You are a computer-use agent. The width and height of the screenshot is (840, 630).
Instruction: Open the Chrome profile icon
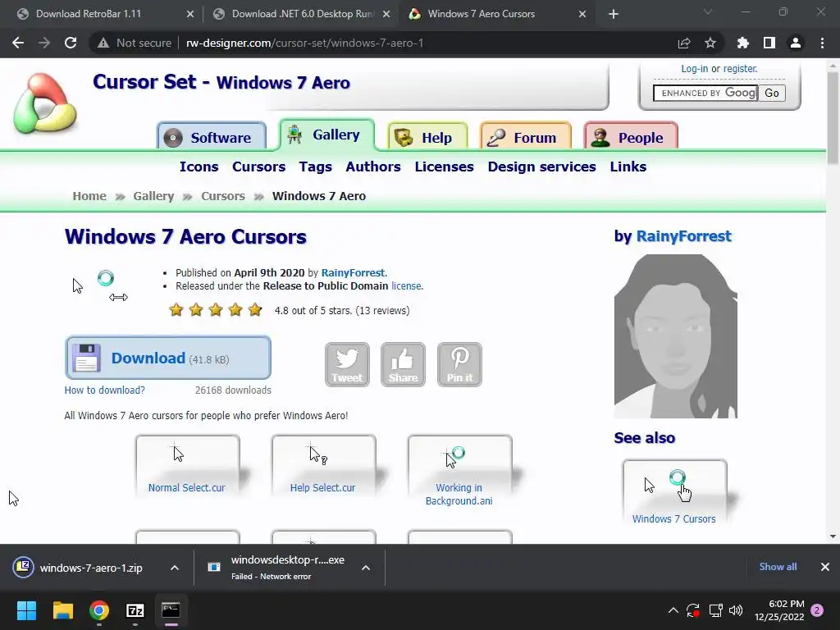[x=796, y=43]
